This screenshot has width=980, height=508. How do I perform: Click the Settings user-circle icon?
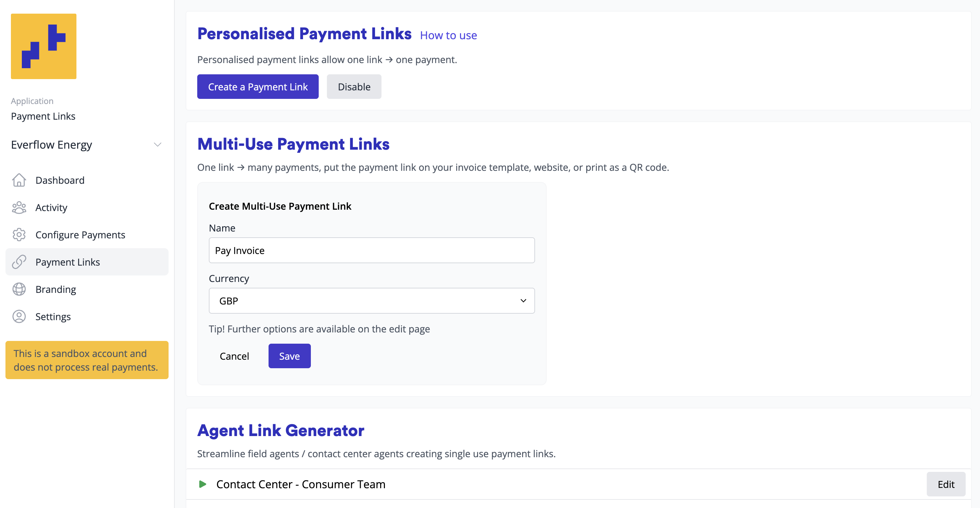19,317
